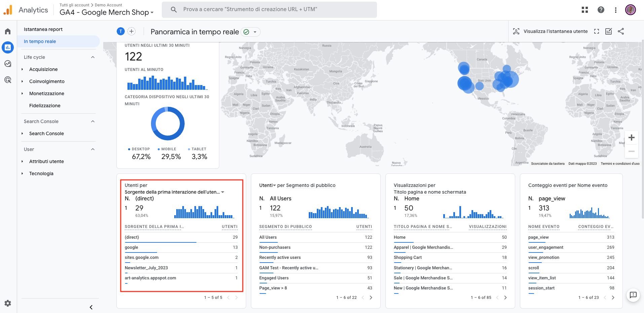Click the Shopping Cart page row
Screen dimensions: 644x313
point(450,258)
